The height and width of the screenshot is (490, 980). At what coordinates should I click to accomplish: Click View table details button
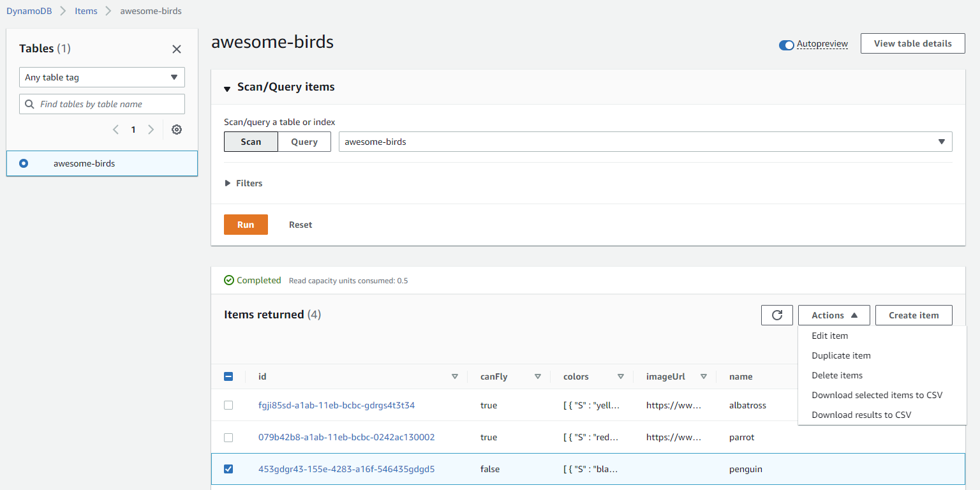(x=912, y=43)
